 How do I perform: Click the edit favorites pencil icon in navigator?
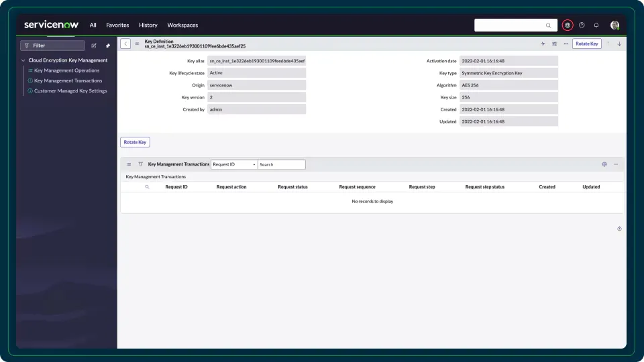pyautogui.click(x=94, y=46)
